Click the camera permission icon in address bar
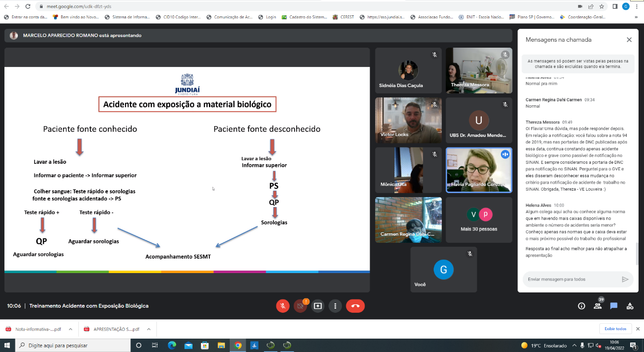The image size is (644, 352). (x=580, y=6)
